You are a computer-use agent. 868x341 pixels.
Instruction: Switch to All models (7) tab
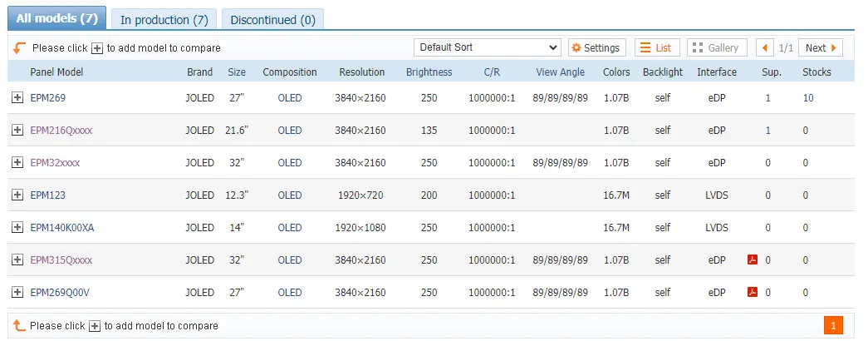click(x=56, y=18)
